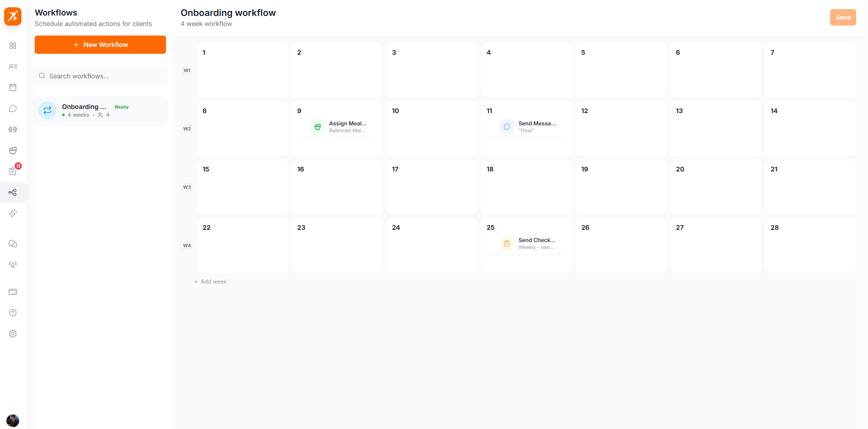Open the chat bubble messages icon
This screenshot has width=868, height=429.
click(x=13, y=109)
